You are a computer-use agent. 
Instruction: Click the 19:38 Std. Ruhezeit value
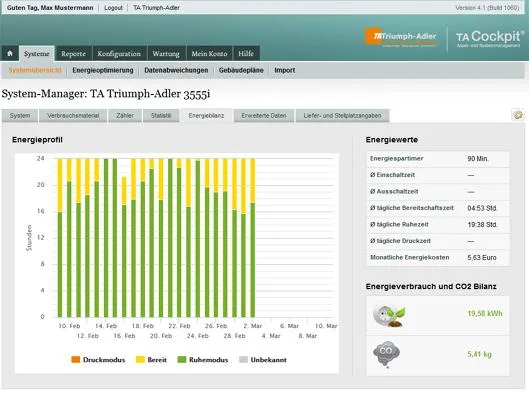tap(482, 225)
